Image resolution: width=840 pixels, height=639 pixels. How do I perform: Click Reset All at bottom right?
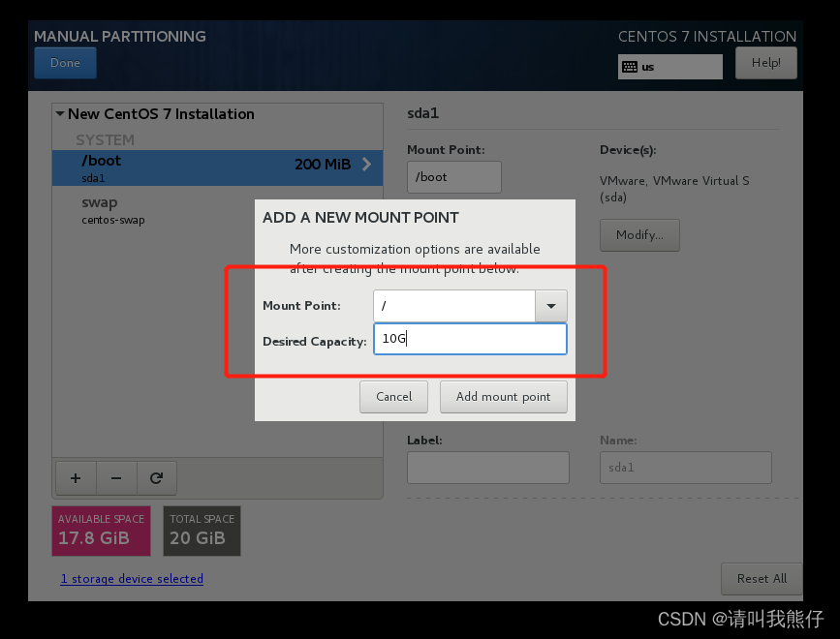click(762, 578)
